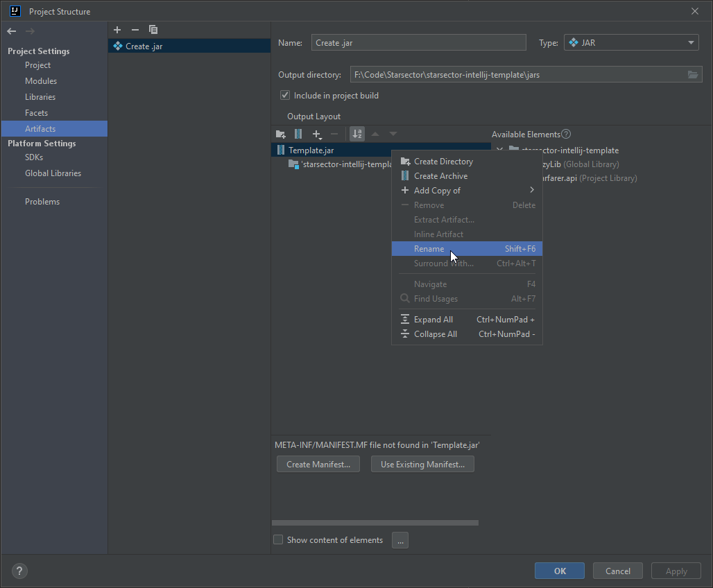Click the move down arrow in layout toolbar
Viewport: 713px width, 588px height.
tap(393, 134)
